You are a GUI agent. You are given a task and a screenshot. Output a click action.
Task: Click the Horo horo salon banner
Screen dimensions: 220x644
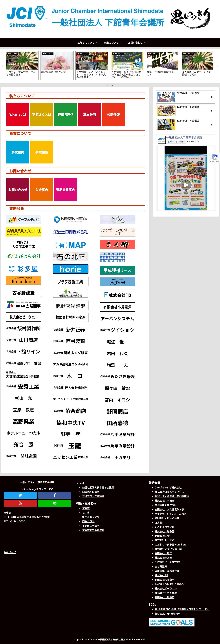click(23, 280)
